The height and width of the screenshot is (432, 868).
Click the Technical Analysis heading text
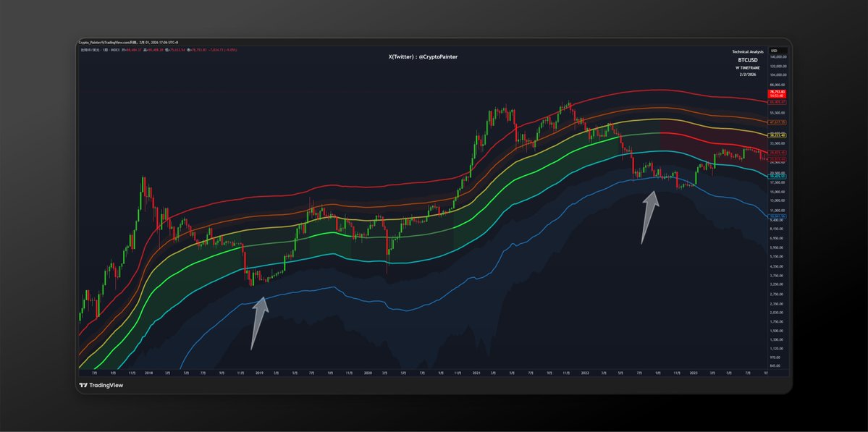pos(747,52)
